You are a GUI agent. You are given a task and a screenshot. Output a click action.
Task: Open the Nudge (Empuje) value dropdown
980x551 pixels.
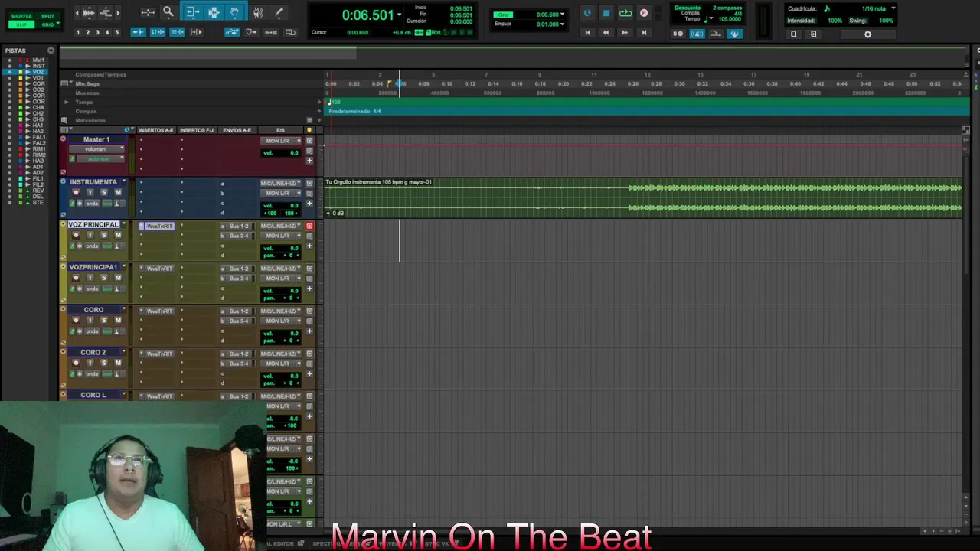pyautogui.click(x=563, y=24)
